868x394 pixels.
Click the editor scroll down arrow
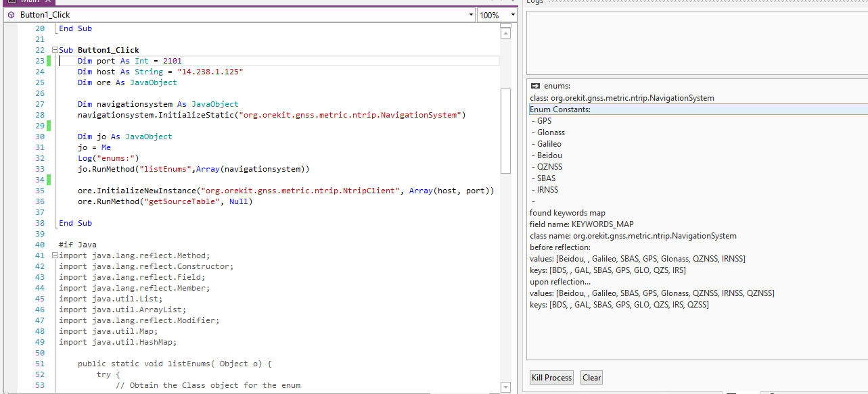[505, 387]
